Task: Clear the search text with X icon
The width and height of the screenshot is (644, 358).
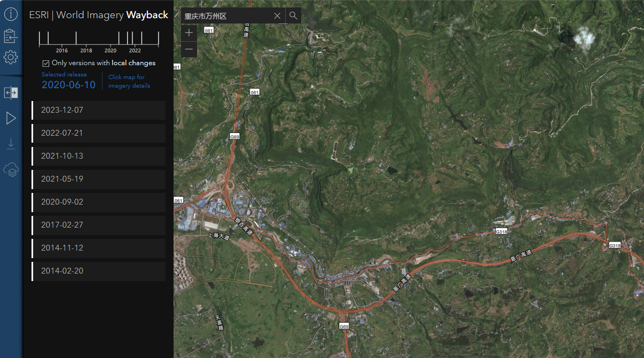Action: point(277,15)
